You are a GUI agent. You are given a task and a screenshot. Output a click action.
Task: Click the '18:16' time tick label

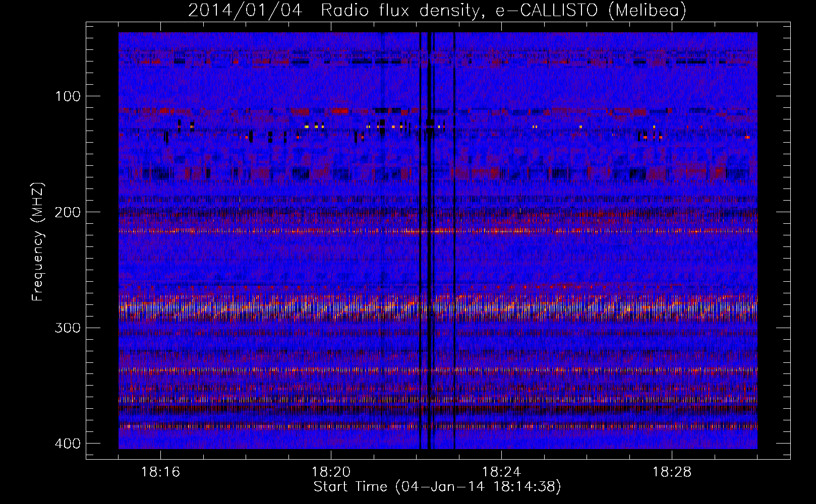(160, 472)
